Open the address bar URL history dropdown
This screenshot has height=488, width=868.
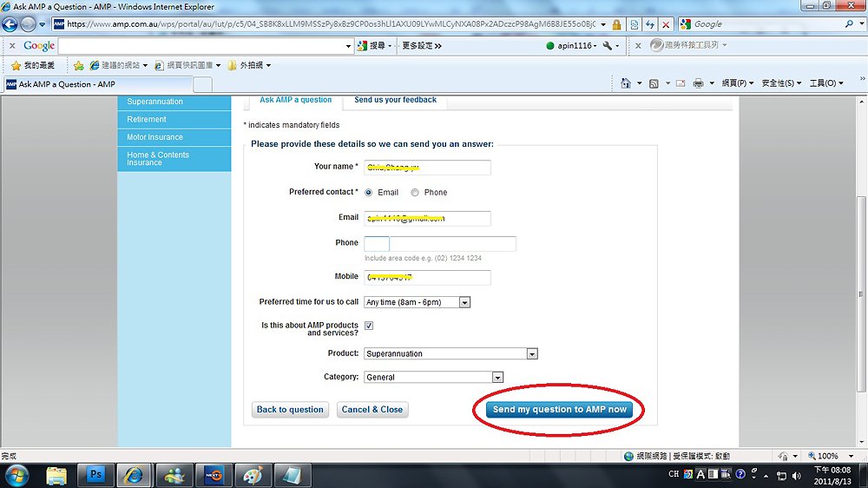603,24
